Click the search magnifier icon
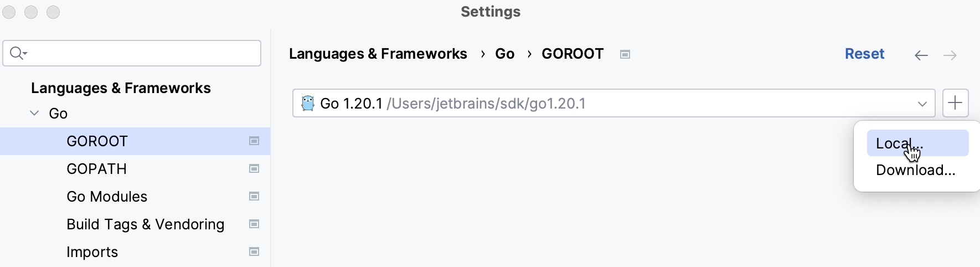 point(17,53)
